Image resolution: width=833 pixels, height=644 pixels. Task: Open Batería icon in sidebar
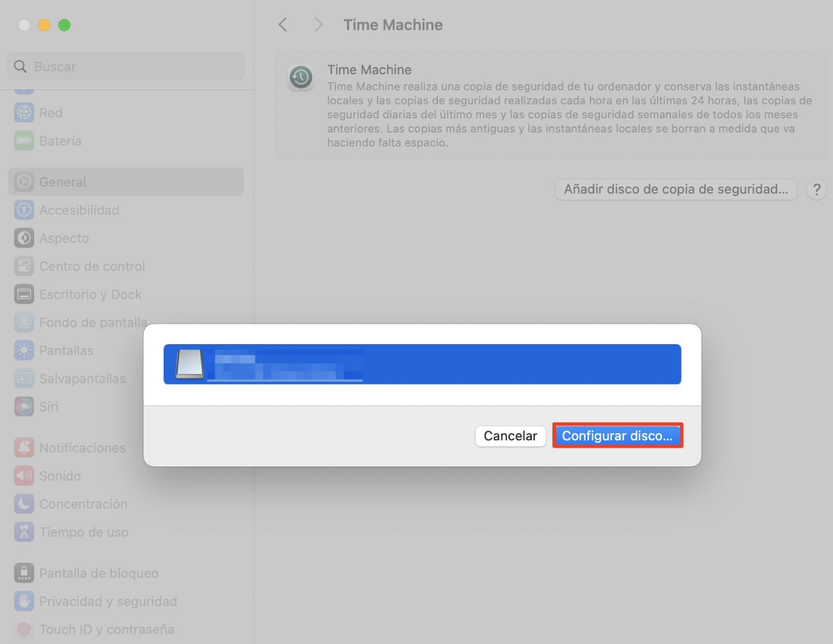24,141
